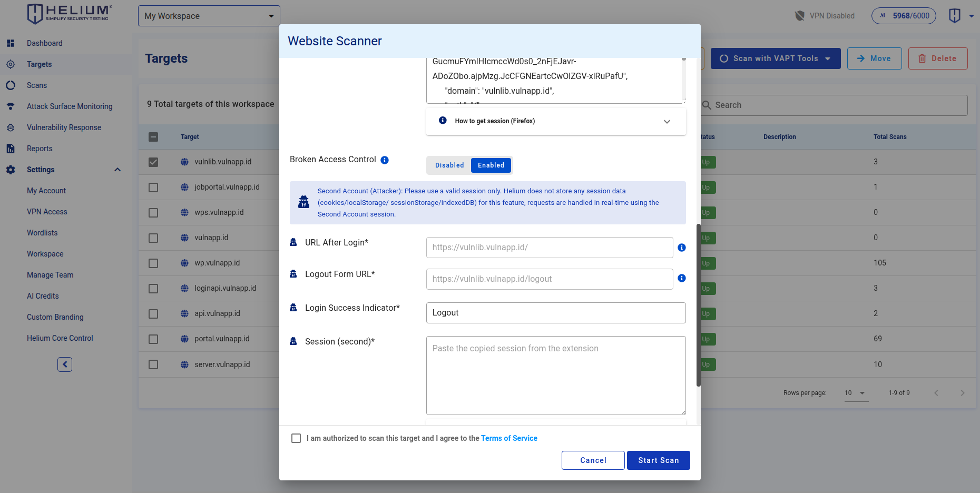Collapse the Settings menu section
This screenshot has width=980, height=493.
click(x=117, y=170)
